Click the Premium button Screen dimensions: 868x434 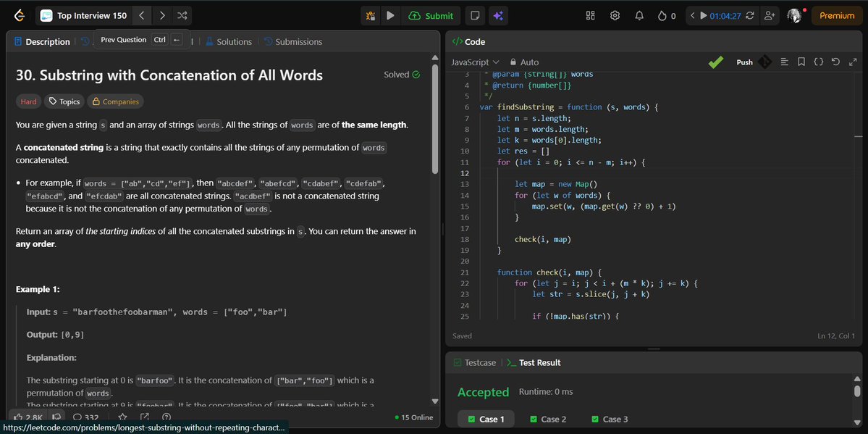837,15
